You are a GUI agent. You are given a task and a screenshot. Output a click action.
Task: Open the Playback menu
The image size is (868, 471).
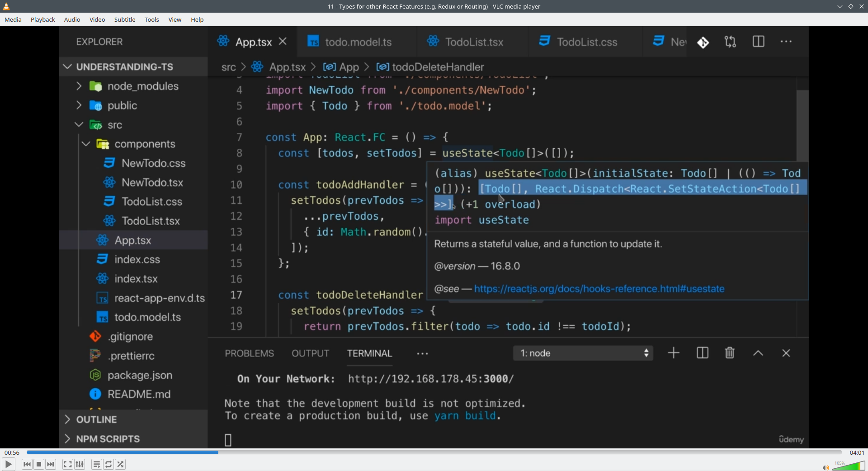[x=43, y=20]
